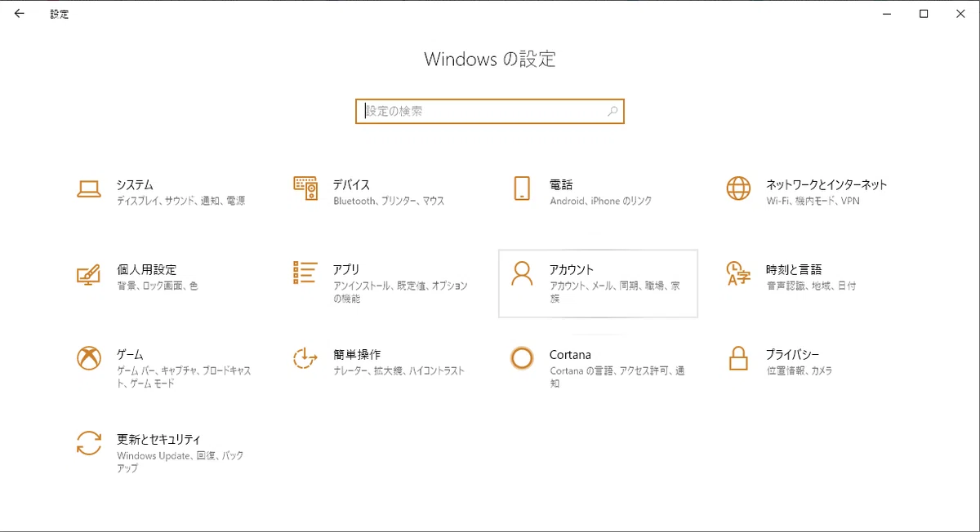The width and height of the screenshot is (980, 532).
Task: Select the 更新とセキュリティ refresh arrows icon
Action: pos(88,443)
